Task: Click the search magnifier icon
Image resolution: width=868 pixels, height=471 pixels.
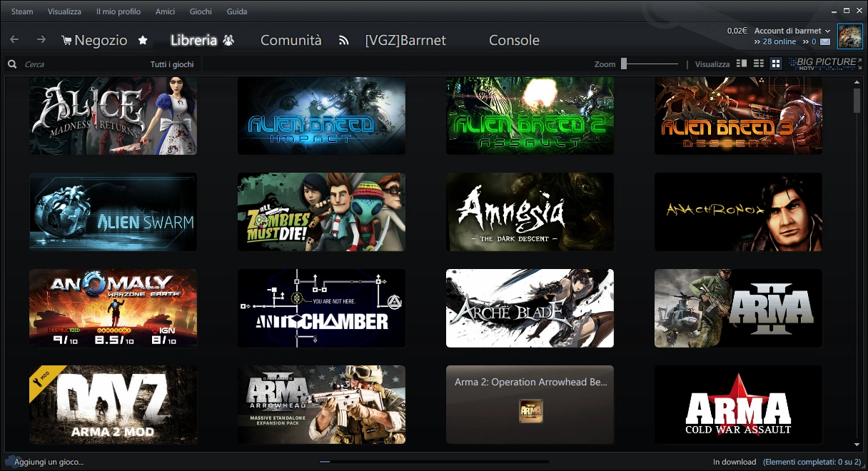Action: (12, 64)
